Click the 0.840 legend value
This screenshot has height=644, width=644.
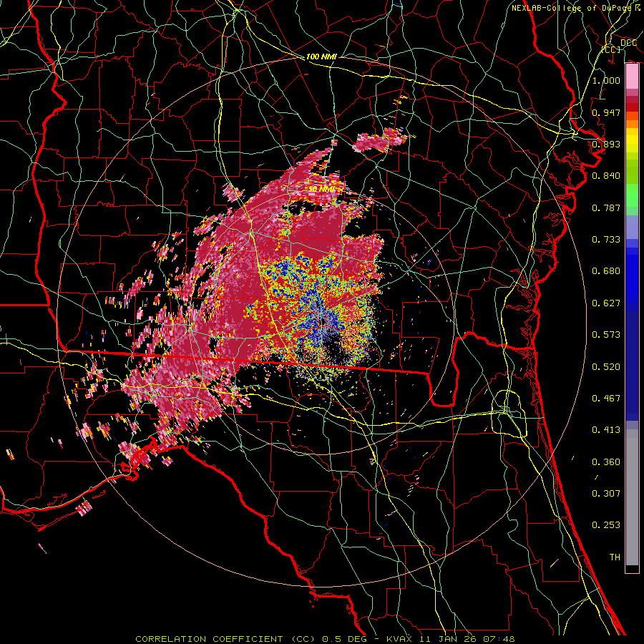pos(606,176)
